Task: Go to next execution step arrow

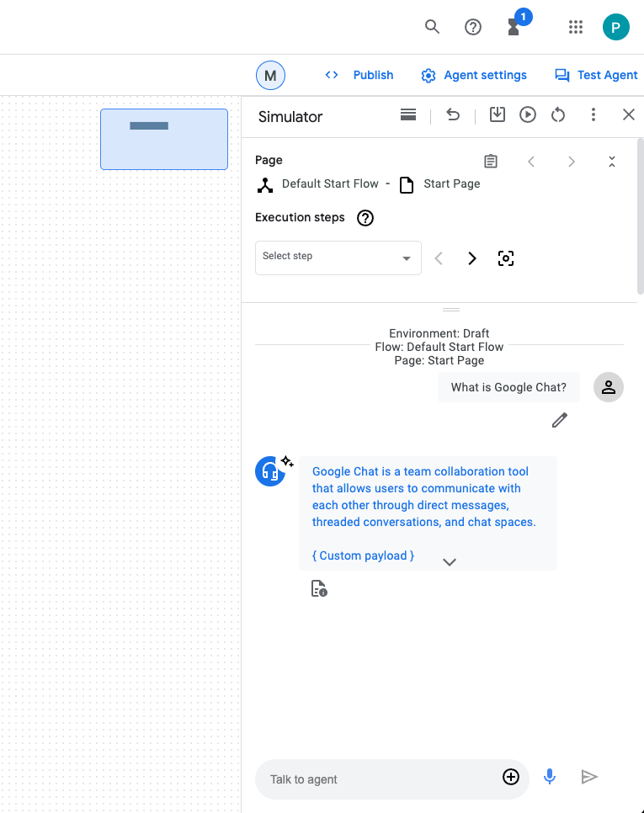Action: click(x=472, y=258)
